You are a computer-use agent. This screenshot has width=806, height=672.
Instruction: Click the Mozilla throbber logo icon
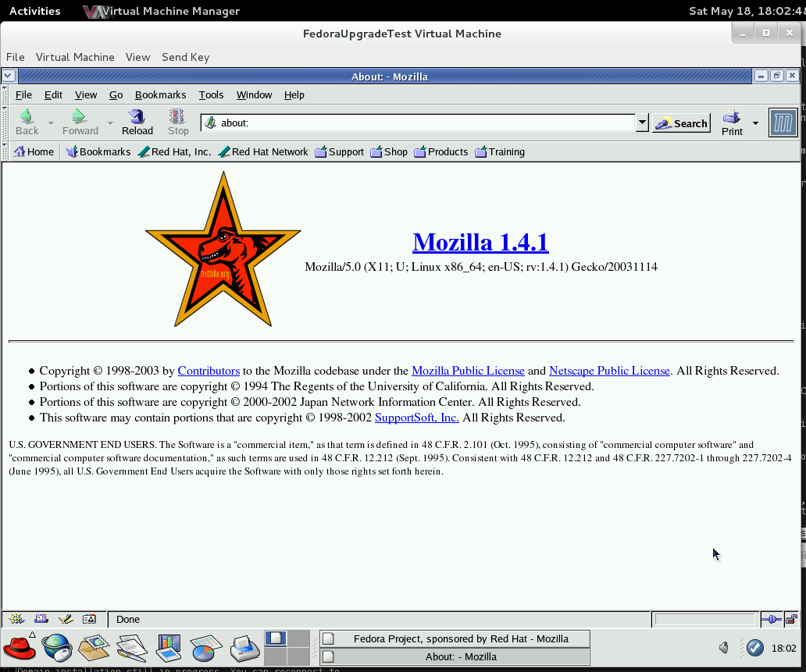783,123
